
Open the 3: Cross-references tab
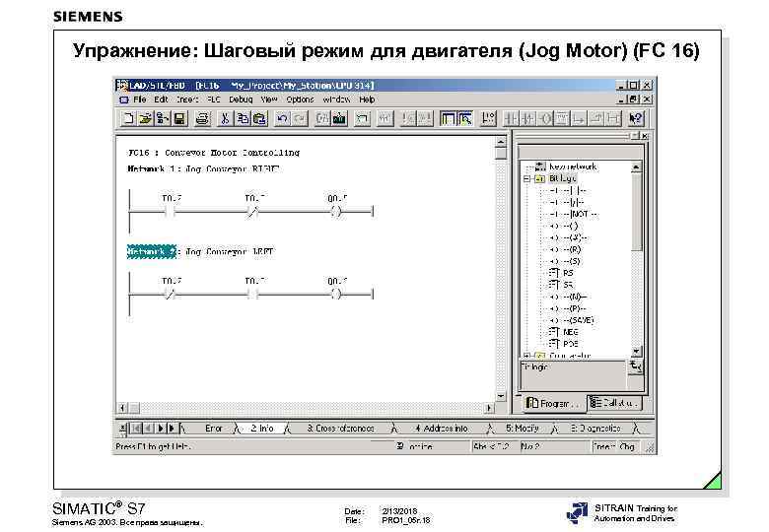tap(340, 429)
